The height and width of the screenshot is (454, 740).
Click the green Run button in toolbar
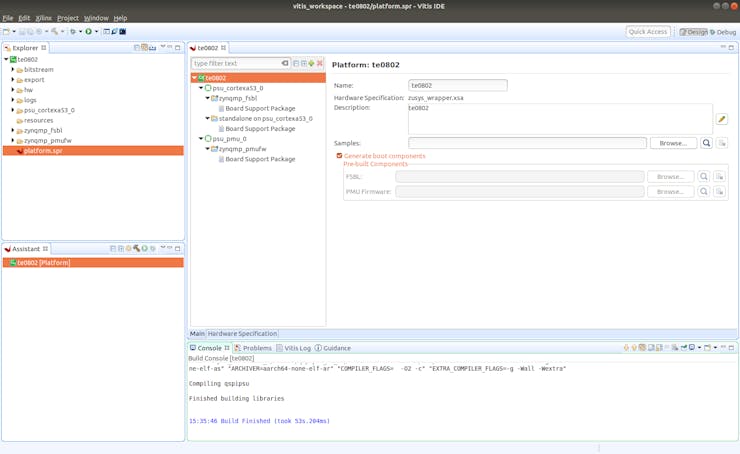pos(88,32)
